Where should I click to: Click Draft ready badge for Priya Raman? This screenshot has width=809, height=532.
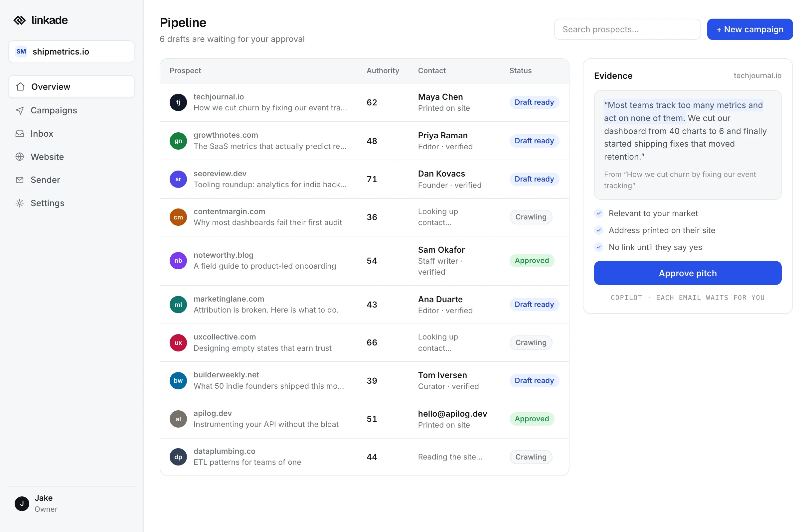pos(534,141)
